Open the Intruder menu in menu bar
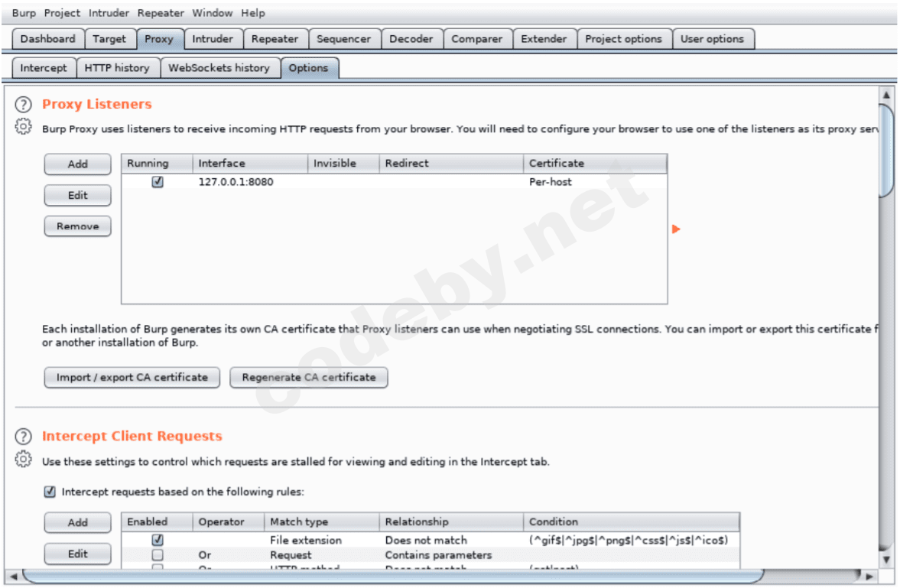This screenshot has width=900, height=588. click(109, 13)
